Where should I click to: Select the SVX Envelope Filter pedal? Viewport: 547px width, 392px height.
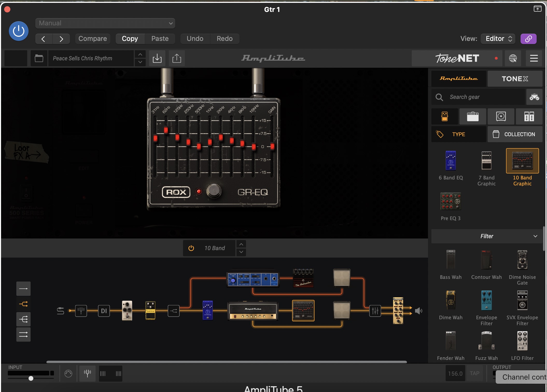tap(522, 300)
